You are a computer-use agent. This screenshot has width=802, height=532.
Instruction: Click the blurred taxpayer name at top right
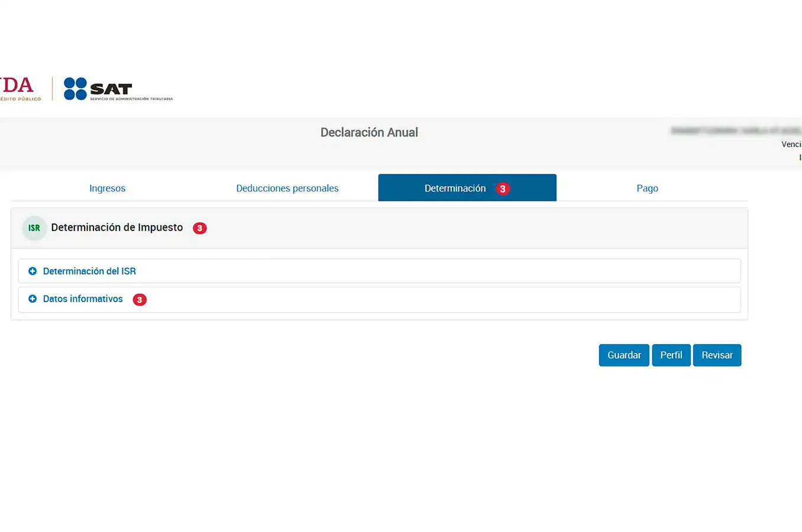point(736,131)
